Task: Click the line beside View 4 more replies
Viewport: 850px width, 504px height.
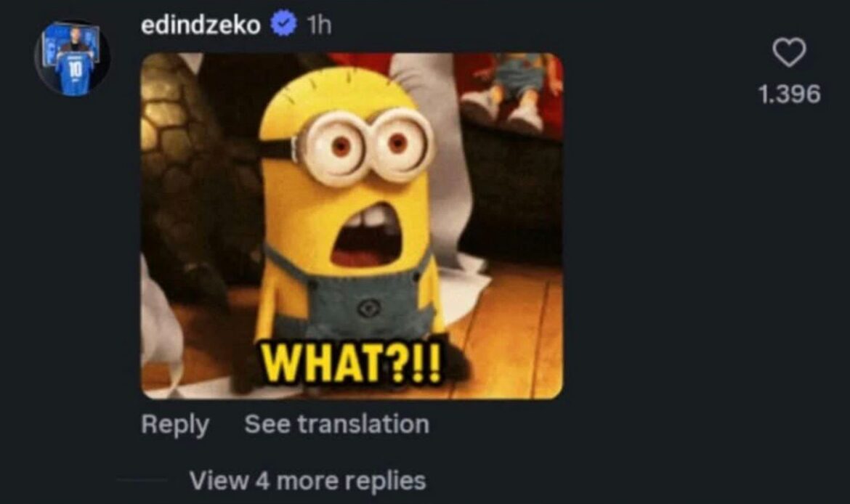Action: pos(142,480)
